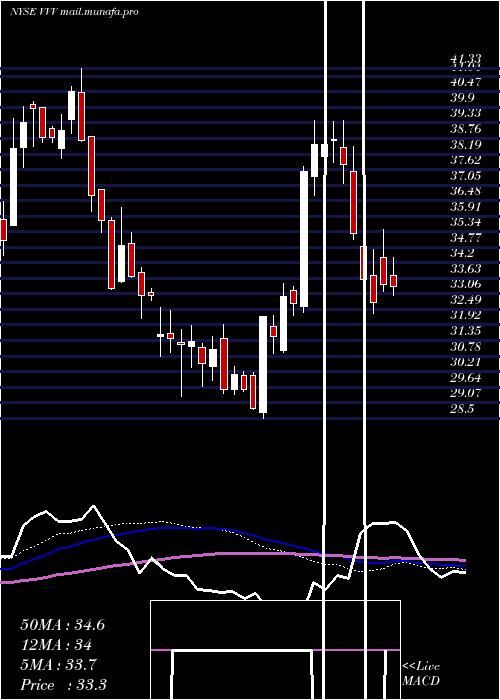Click the 40.47 price axis label
500x700 pixels.
click(465, 82)
